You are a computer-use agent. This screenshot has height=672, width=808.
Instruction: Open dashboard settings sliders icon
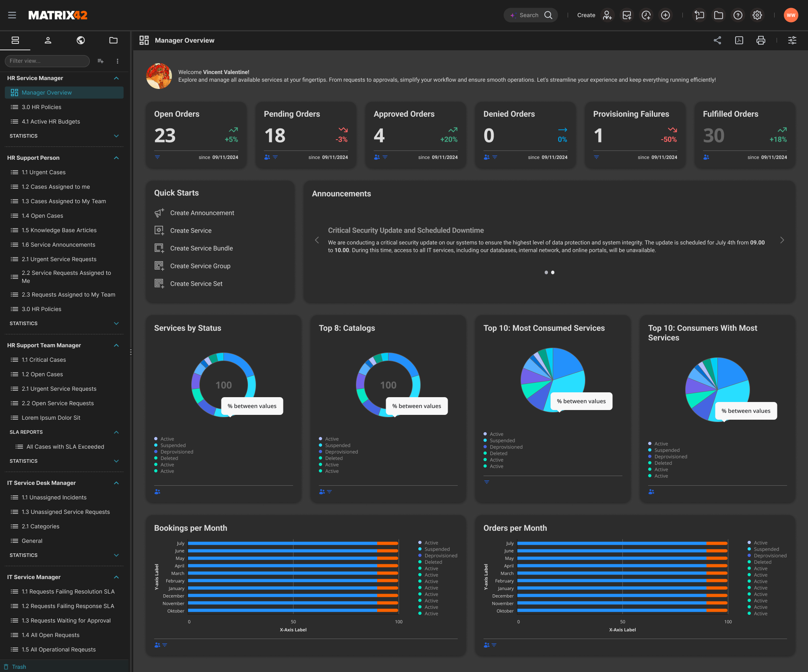coord(792,40)
